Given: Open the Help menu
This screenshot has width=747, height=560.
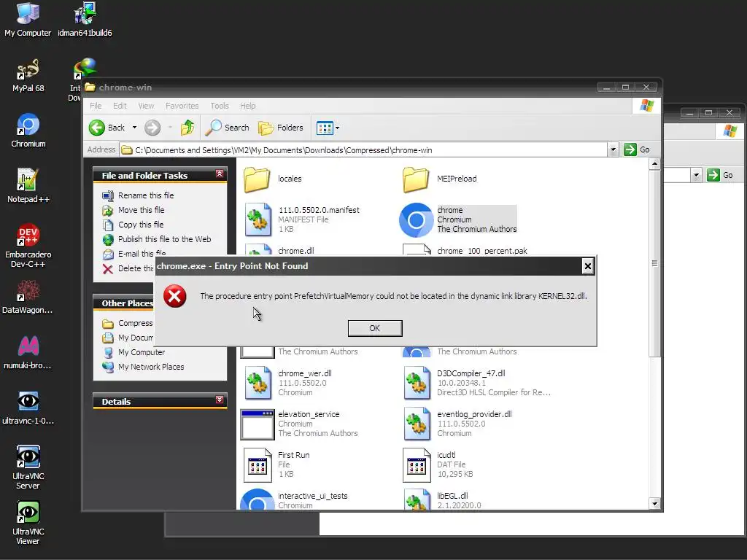Looking at the screenshot, I should point(248,106).
